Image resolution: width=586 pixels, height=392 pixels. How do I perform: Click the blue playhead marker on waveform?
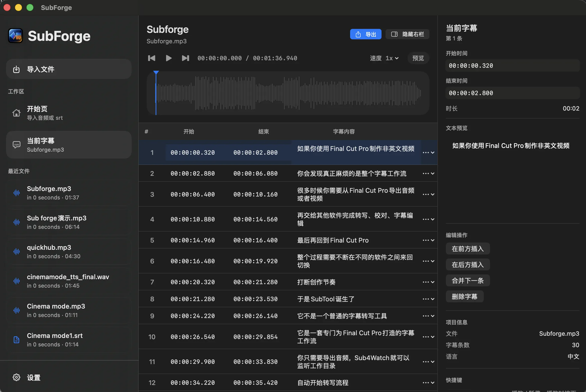(156, 73)
